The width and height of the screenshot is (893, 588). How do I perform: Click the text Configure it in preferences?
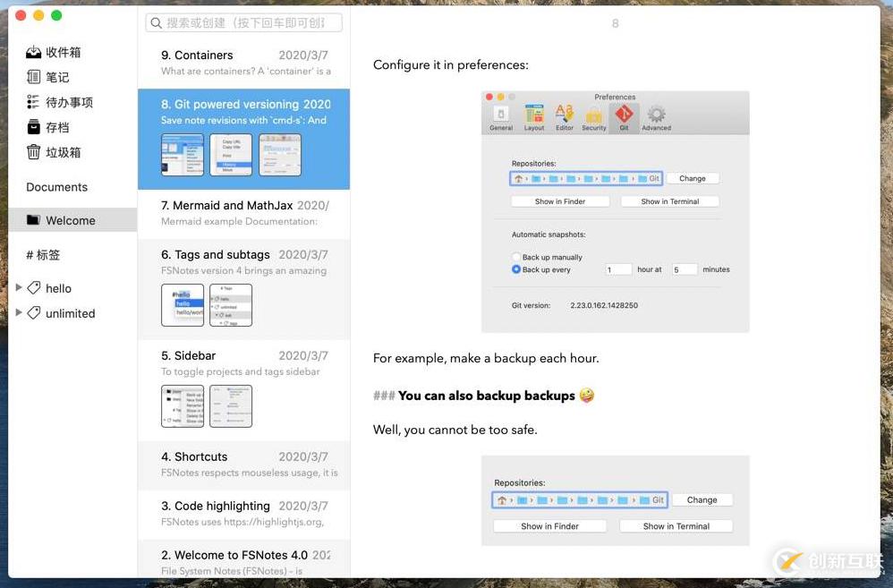pos(450,65)
